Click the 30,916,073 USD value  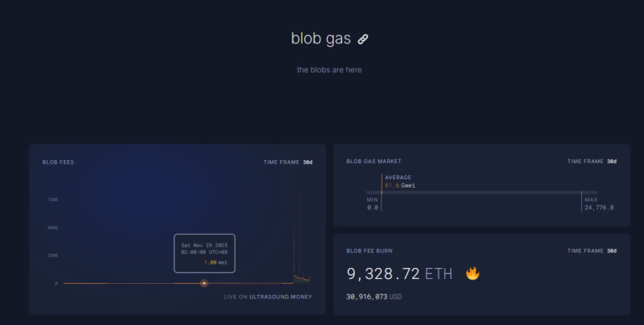(x=374, y=297)
